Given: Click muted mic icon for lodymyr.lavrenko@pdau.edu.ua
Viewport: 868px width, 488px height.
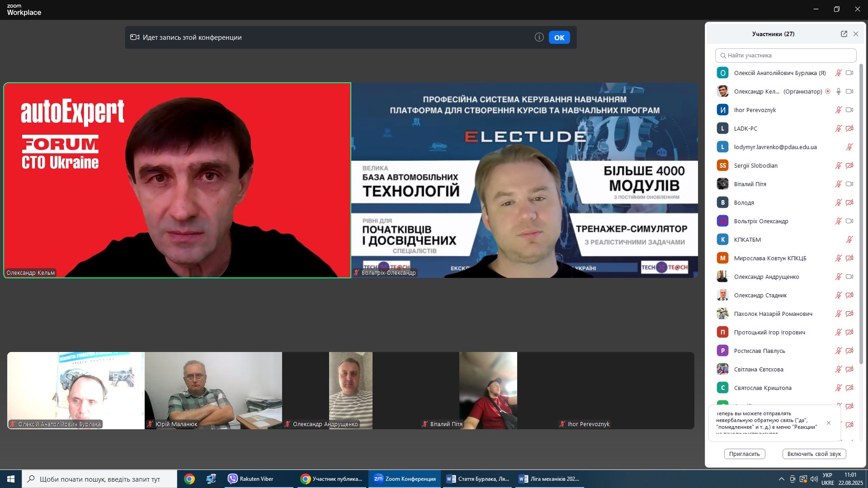Looking at the screenshot, I should click(849, 147).
